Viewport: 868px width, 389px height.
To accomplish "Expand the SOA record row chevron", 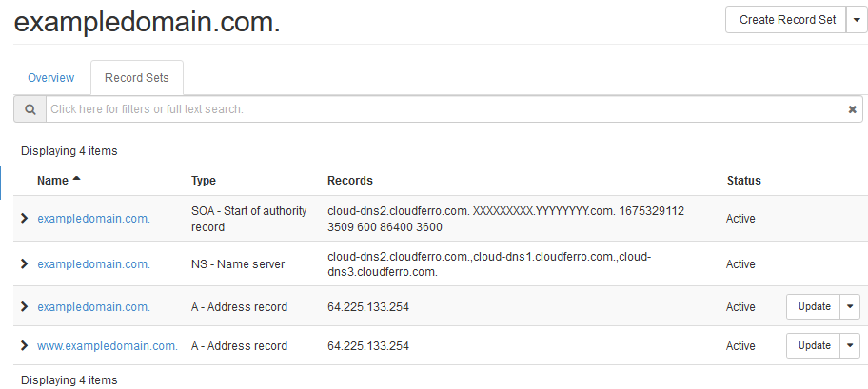I will click(25, 219).
